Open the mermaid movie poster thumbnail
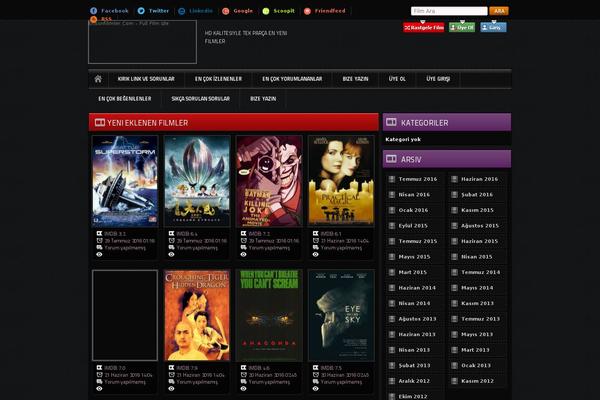The image size is (600, 400). click(197, 181)
